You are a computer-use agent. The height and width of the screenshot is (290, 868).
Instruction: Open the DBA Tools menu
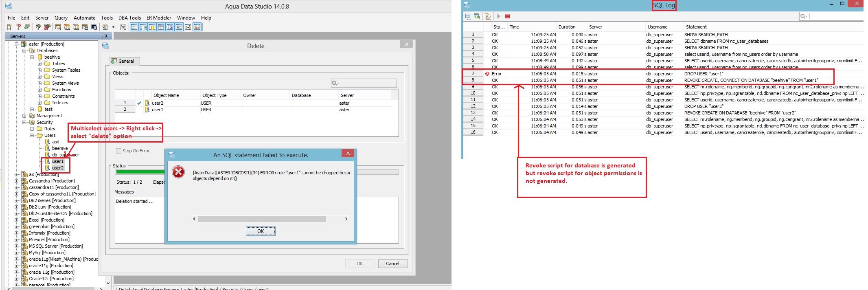tap(129, 18)
